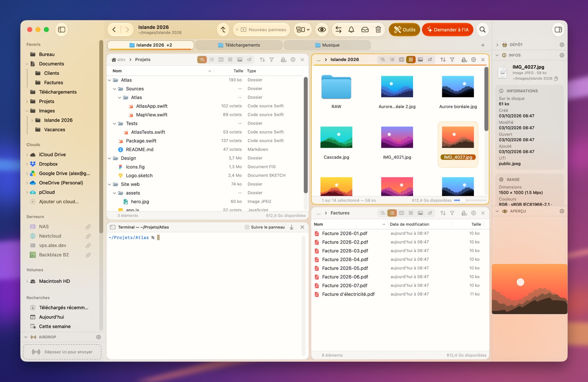This screenshot has width=588, height=382.
Task: Collapse the APERÇU section
Action: (497, 211)
